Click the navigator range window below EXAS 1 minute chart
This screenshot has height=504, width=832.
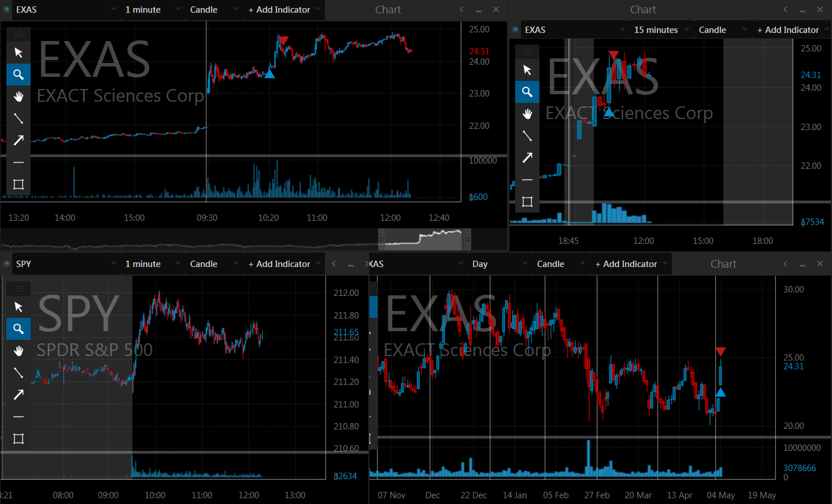[x=424, y=239]
